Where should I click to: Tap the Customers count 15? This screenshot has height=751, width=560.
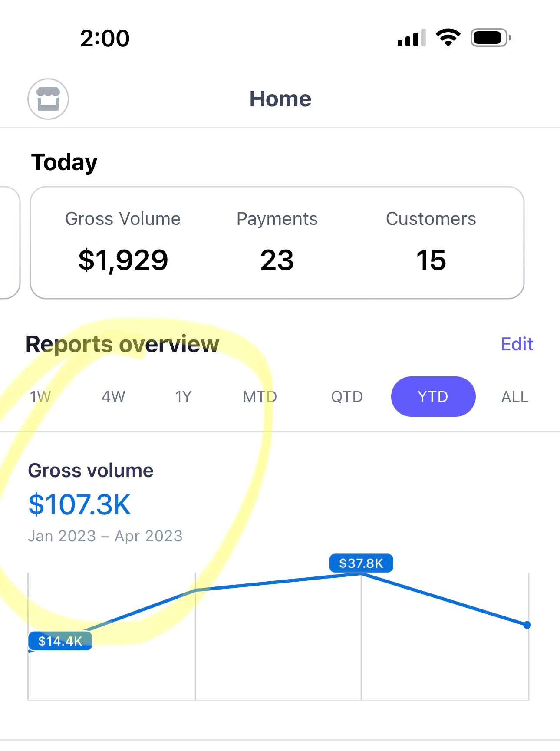[x=431, y=260]
